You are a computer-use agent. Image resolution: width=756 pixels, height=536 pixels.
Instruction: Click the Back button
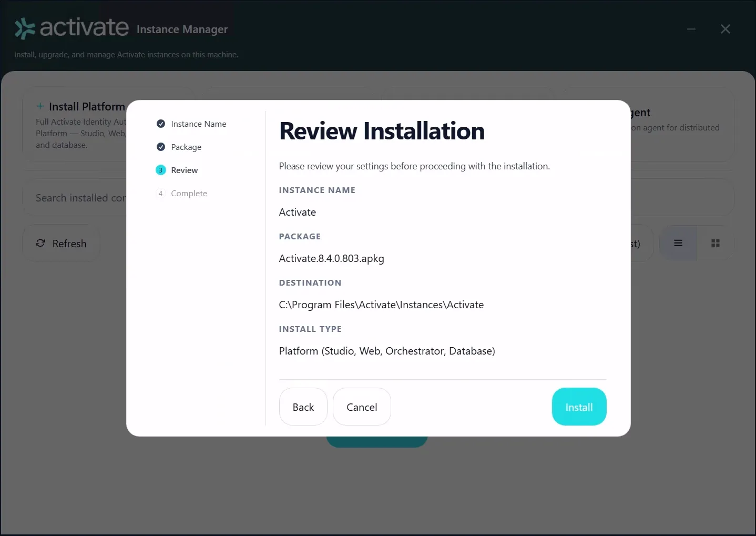pyautogui.click(x=303, y=407)
